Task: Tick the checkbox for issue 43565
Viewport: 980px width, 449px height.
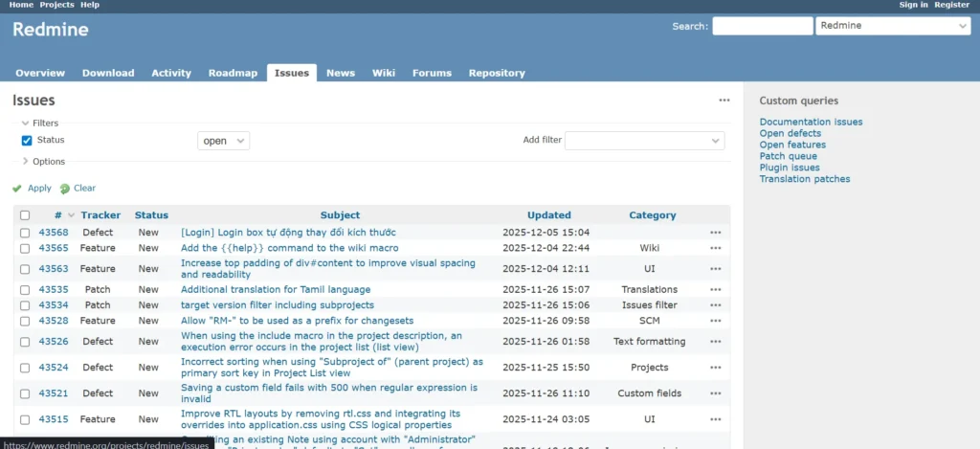Action: tap(24, 248)
